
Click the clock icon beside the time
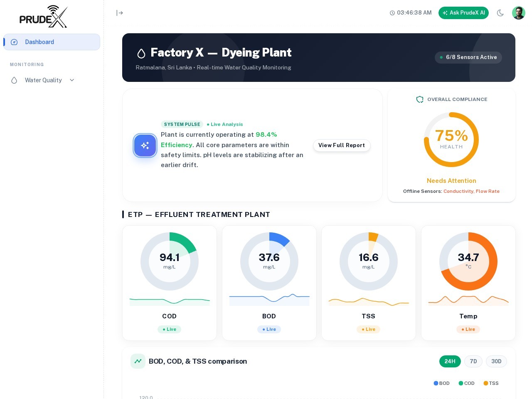click(x=392, y=13)
